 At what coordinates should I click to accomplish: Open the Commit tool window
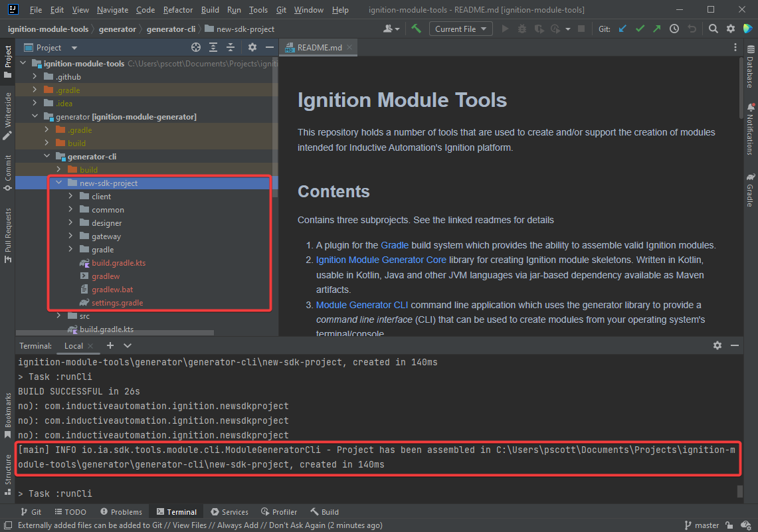pyautogui.click(x=8, y=173)
